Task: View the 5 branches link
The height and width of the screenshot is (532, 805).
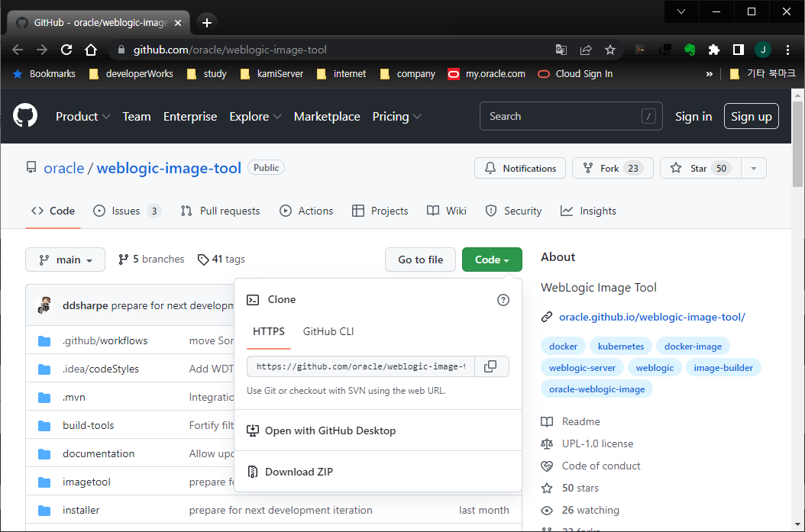Action: point(151,259)
